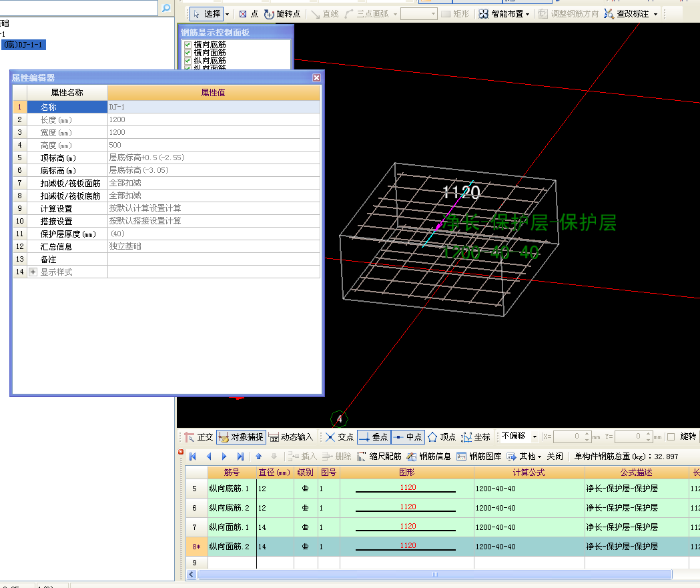Viewport: 700px width, 588px height.
Task: Go to next rebar record
Action: click(224, 457)
